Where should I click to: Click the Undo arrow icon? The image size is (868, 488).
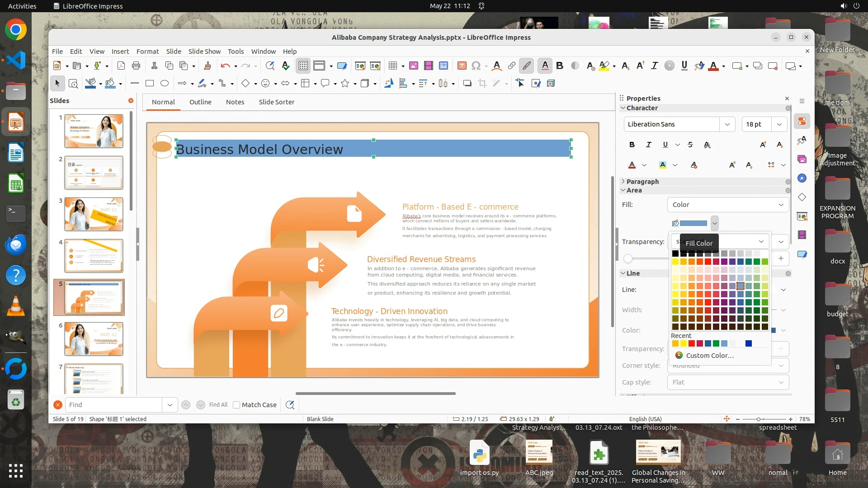[225, 66]
